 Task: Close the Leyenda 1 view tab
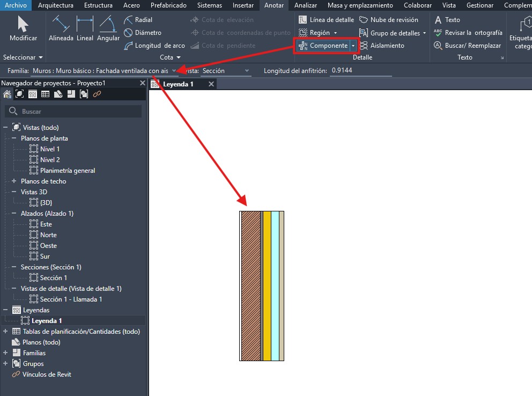click(211, 84)
